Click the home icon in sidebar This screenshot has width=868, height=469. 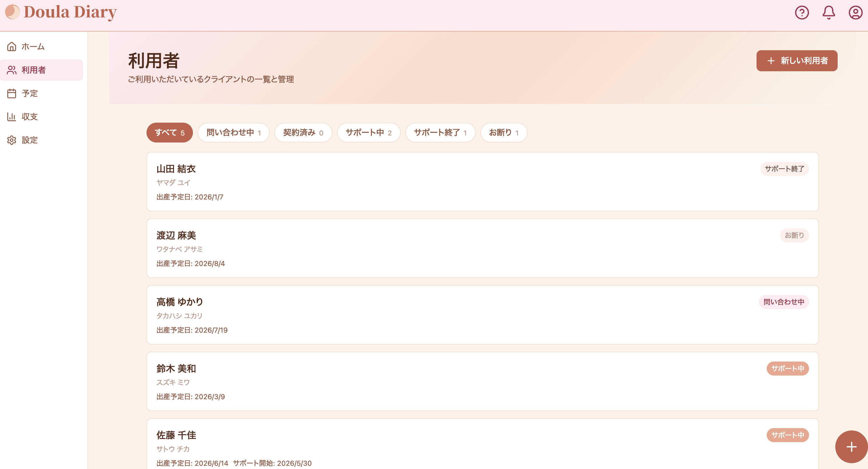click(12, 46)
